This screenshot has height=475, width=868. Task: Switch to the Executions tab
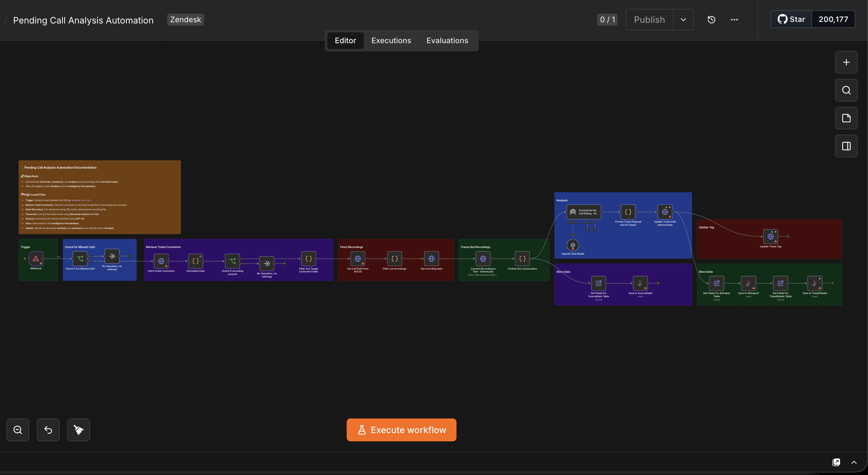click(391, 40)
